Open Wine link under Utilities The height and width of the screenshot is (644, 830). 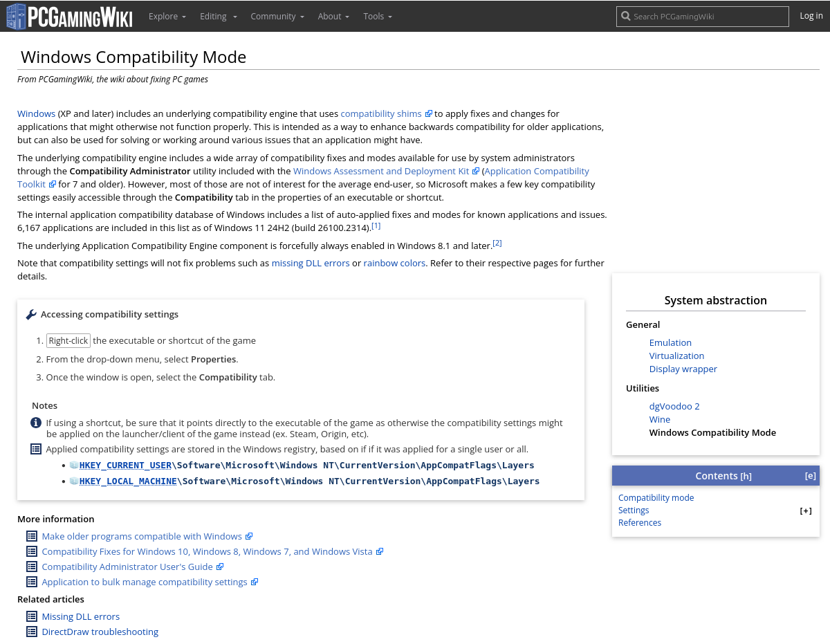(x=660, y=419)
